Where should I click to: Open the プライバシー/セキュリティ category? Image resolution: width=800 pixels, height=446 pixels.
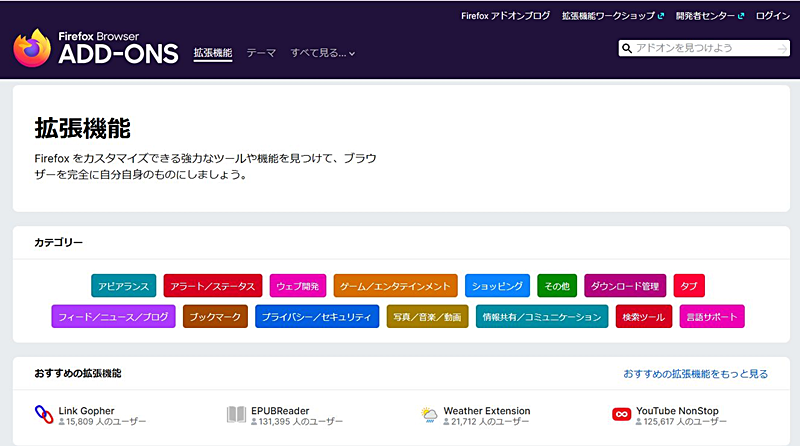[x=317, y=316]
